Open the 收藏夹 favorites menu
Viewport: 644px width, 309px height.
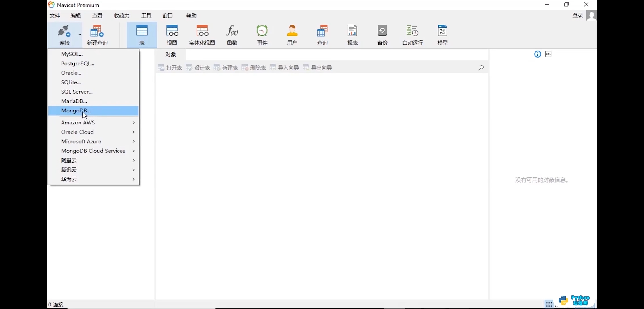[x=122, y=16]
